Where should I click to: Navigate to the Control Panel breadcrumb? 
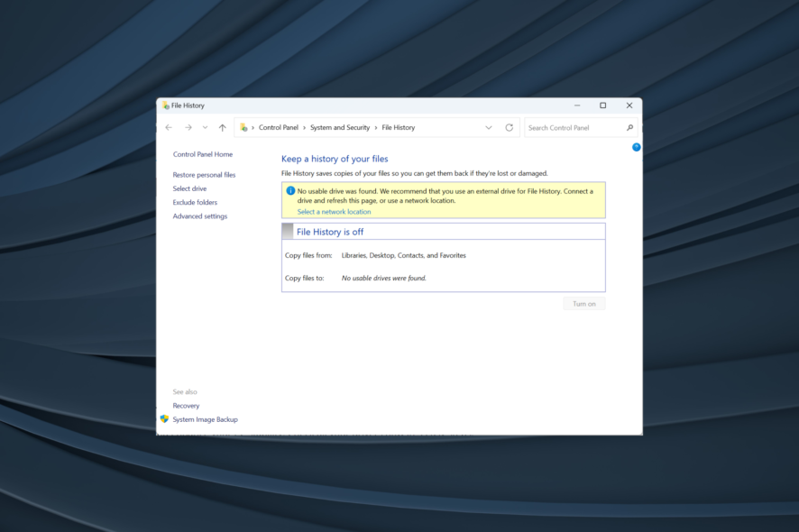[280, 127]
